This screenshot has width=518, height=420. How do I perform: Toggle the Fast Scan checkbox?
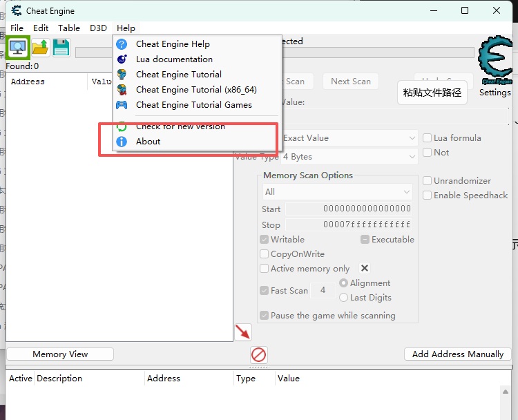pos(264,290)
